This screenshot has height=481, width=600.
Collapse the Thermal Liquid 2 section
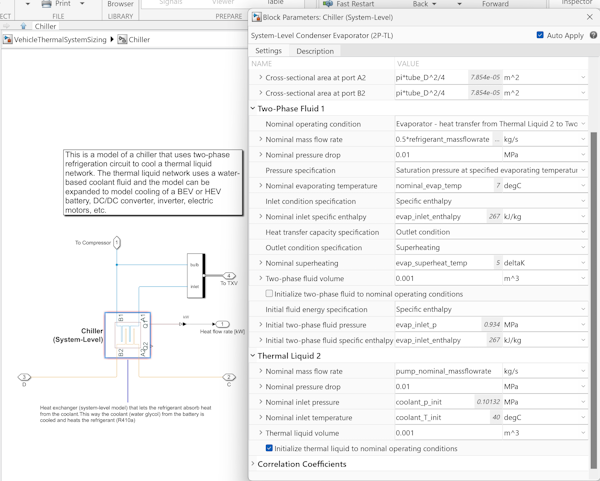[253, 355]
